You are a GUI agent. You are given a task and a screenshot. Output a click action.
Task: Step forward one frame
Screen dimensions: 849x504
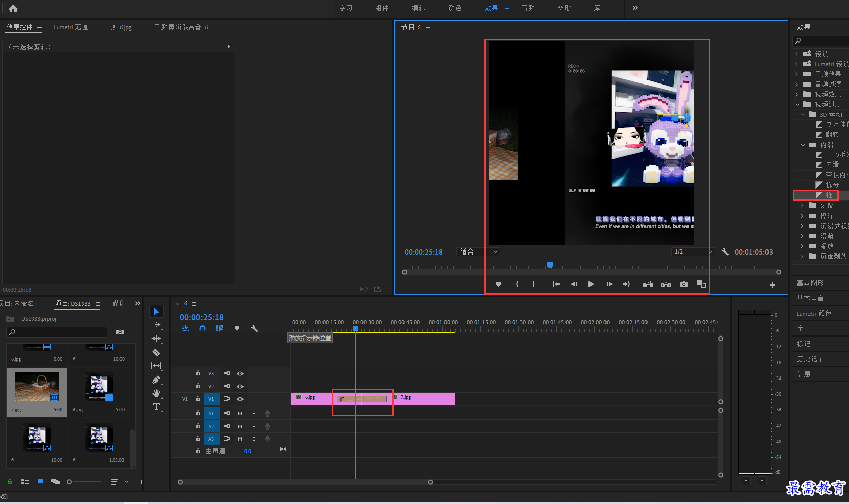tap(609, 284)
